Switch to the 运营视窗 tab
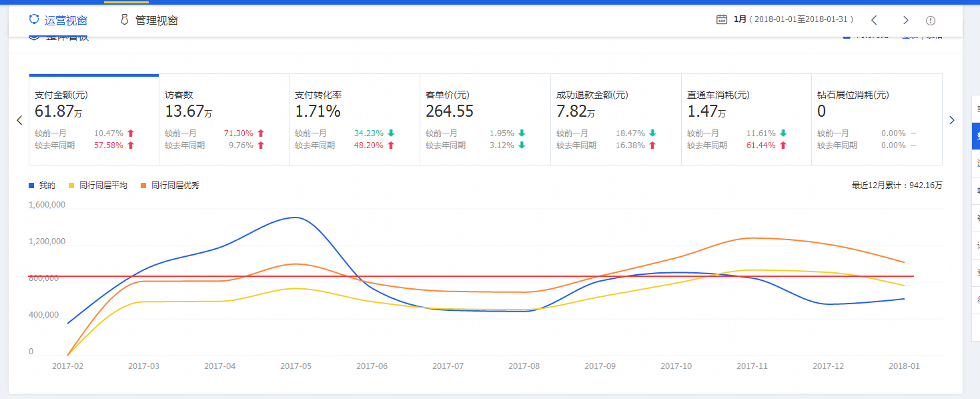Screen dimensions: 980x399 point(57,20)
